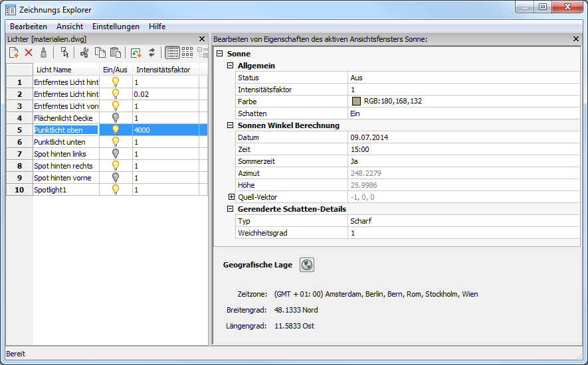
Task: Click the Datum value field
Action: click(463, 137)
